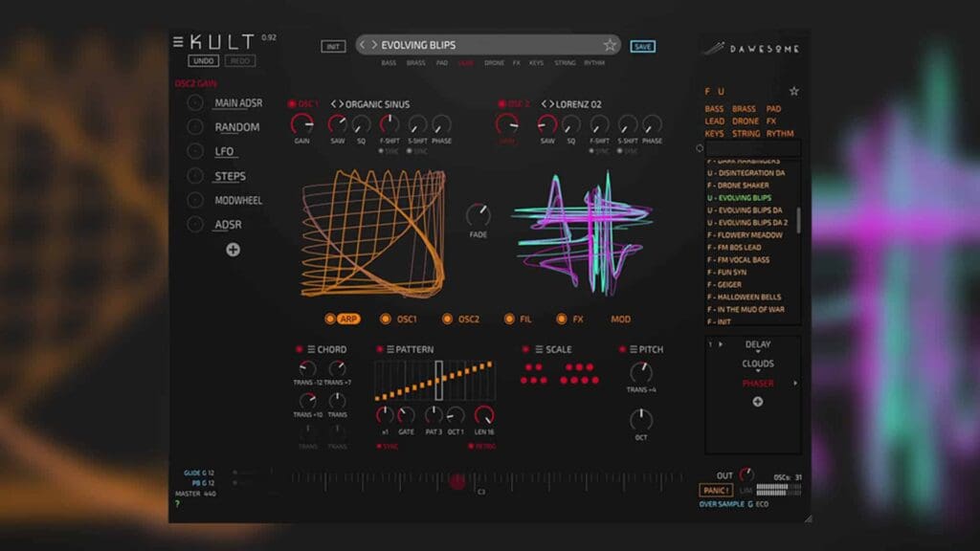Screen dimensions: 980x551
Task: Click the play arrow next to DELAY
Action: [721, 344]
